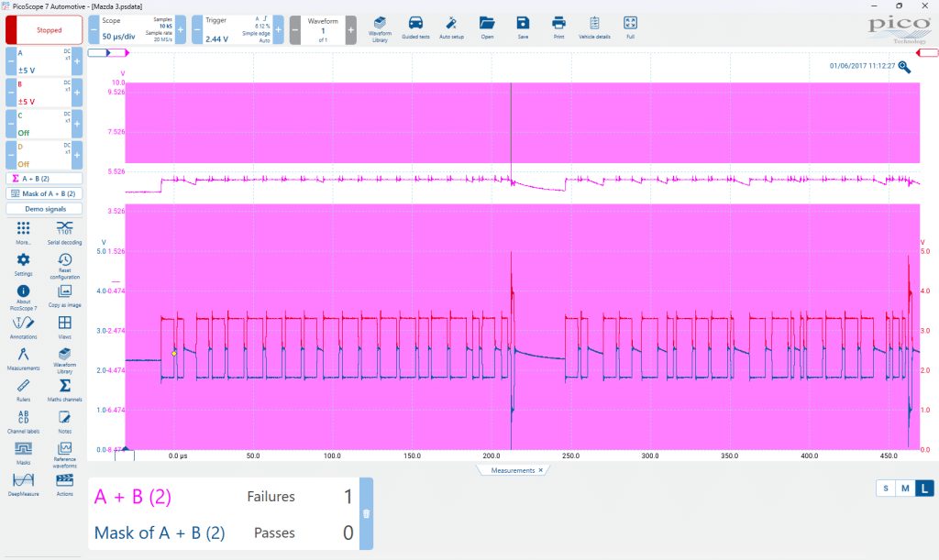This screenshot has height=560, width=939.
Task: Launch Guided tests car icon
Action: pyautogui.click(x=415, y=27)
